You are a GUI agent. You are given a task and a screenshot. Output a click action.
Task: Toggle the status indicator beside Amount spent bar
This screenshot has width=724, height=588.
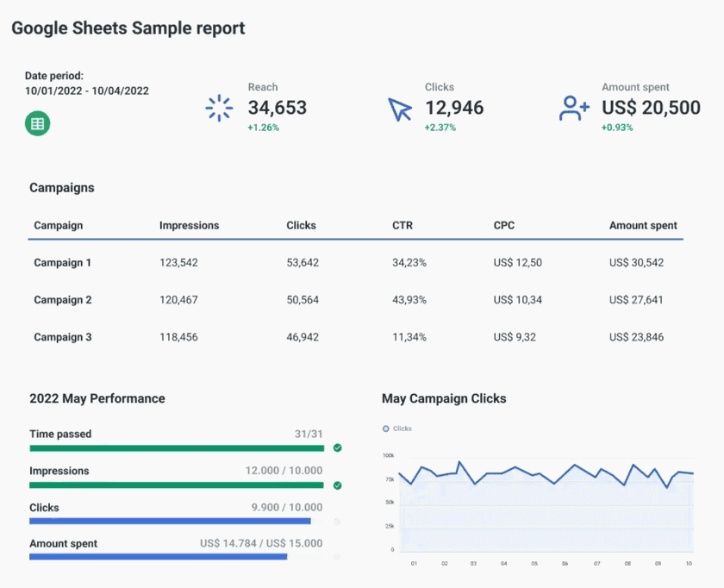point(337,558)
